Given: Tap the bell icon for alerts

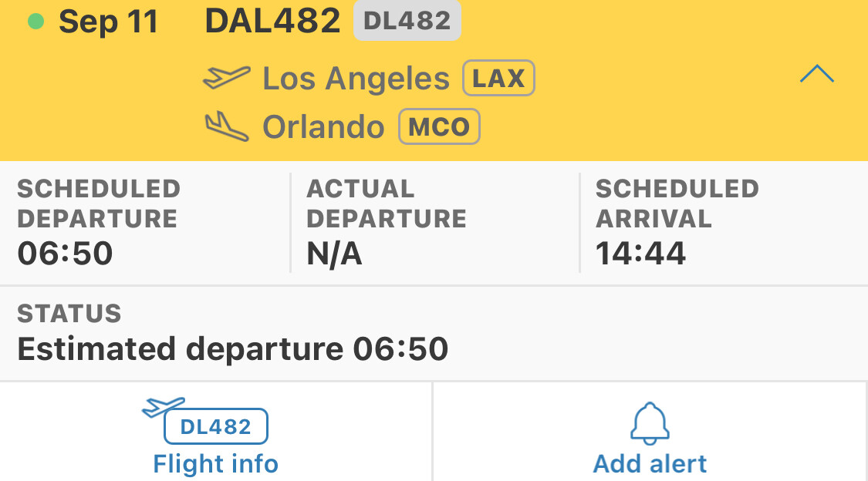Looking at the screenshot, I should (650, 423).
